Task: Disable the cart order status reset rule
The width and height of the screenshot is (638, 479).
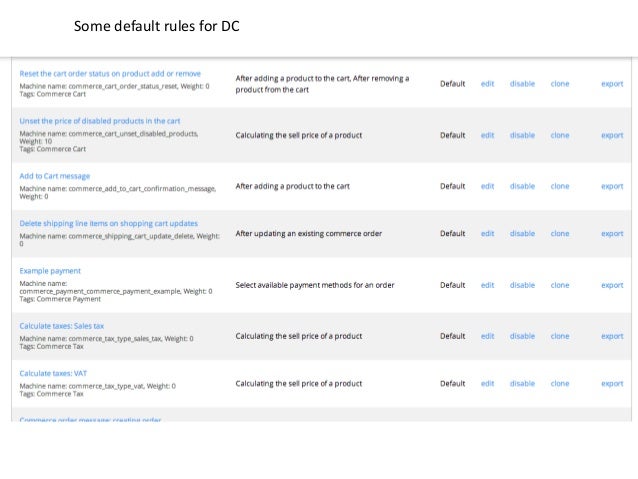Action: pyautogui.click(x=522, y=83)
